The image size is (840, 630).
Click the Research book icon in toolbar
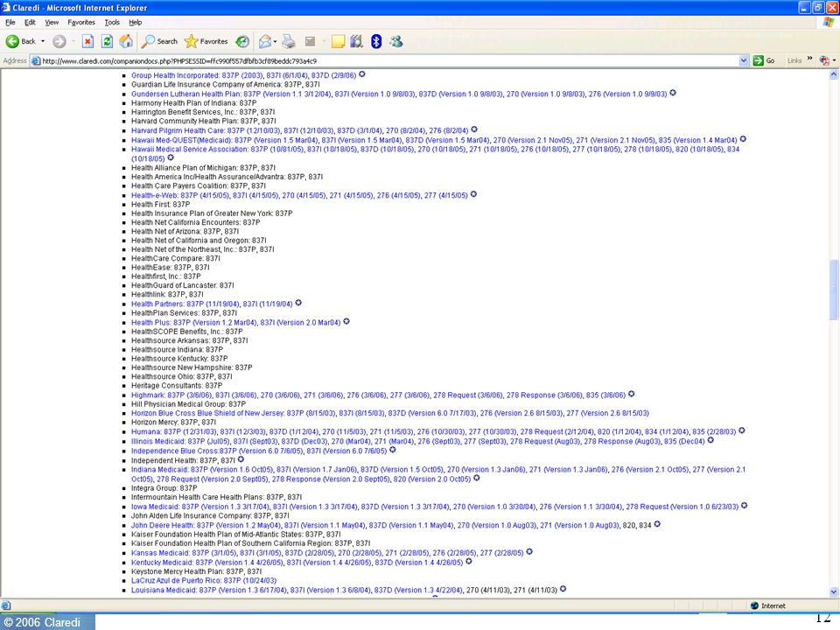click(357, 41)
